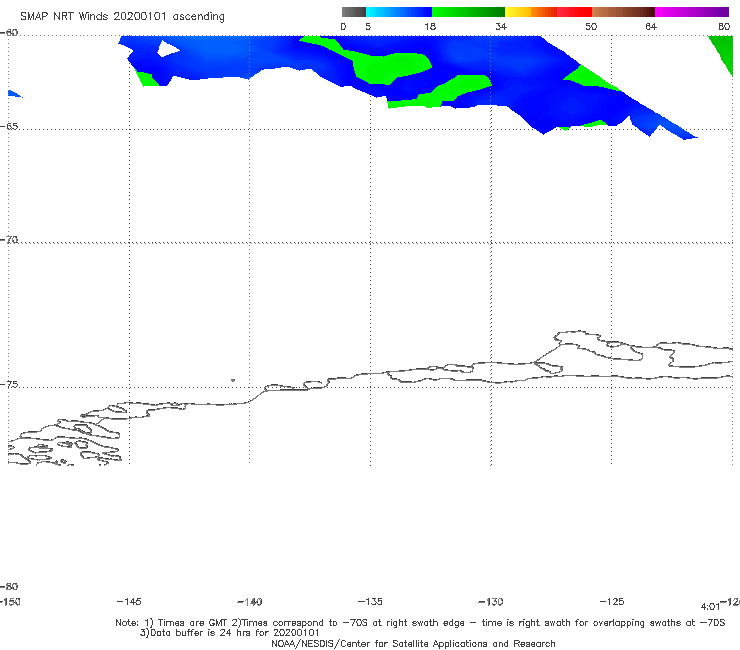Click the longitude label '-125'

(x=612, y=601)
